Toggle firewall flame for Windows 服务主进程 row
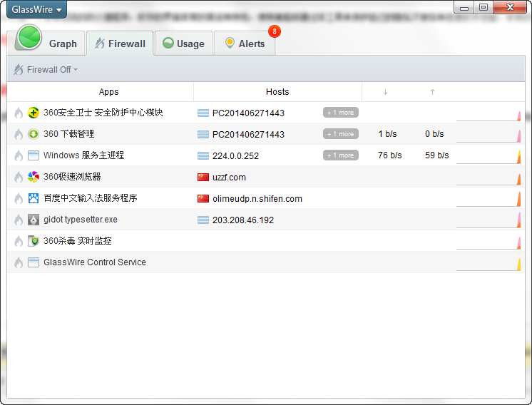This screenshot has width=532, height=405. click(19, 155)
